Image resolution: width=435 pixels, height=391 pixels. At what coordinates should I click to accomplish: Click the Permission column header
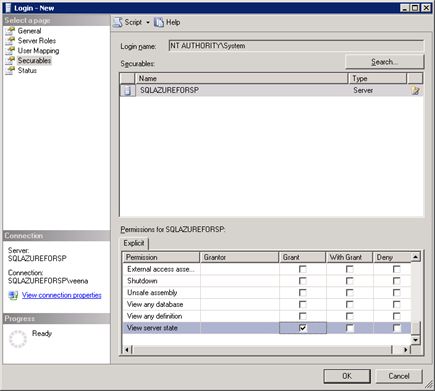(x=161, y=257)
